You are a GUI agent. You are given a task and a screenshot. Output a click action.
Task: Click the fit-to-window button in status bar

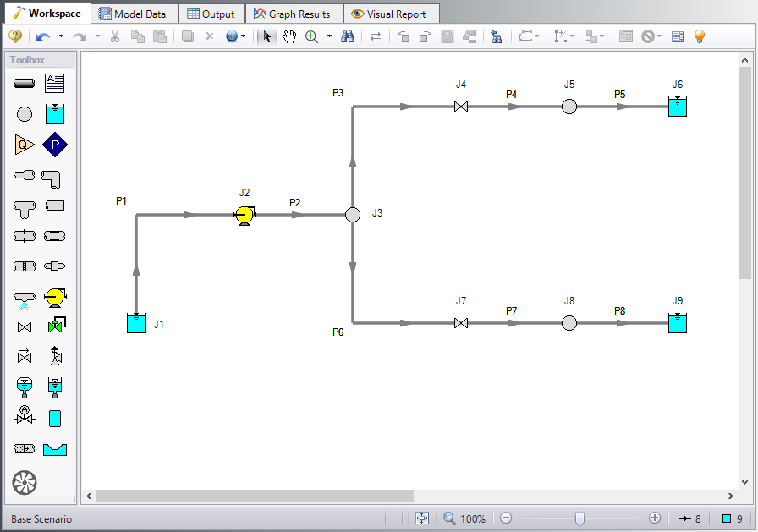click(x=420, y=518)
